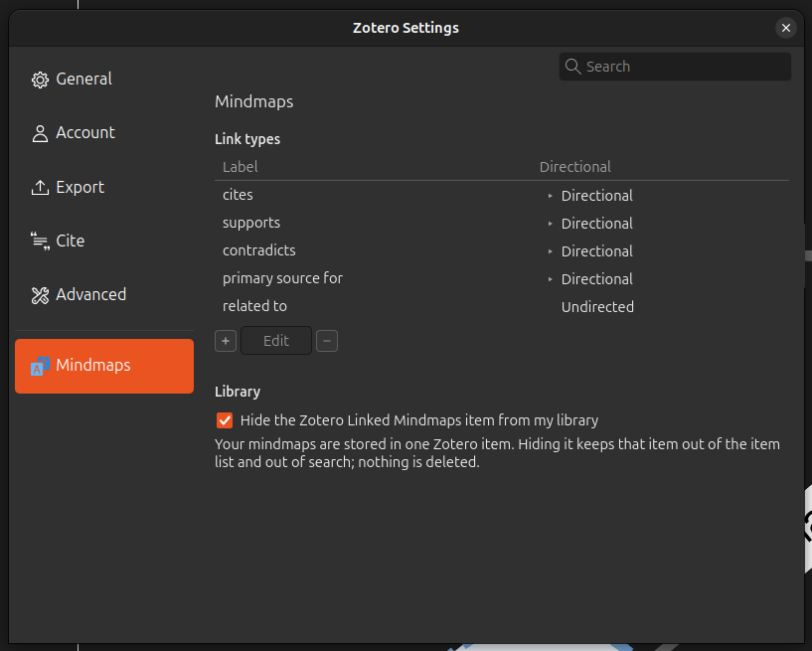
Task: Uncheck Hide the Zotero Linked Mindmaps item
Action: pyautogui.click(x=225, y=420)
